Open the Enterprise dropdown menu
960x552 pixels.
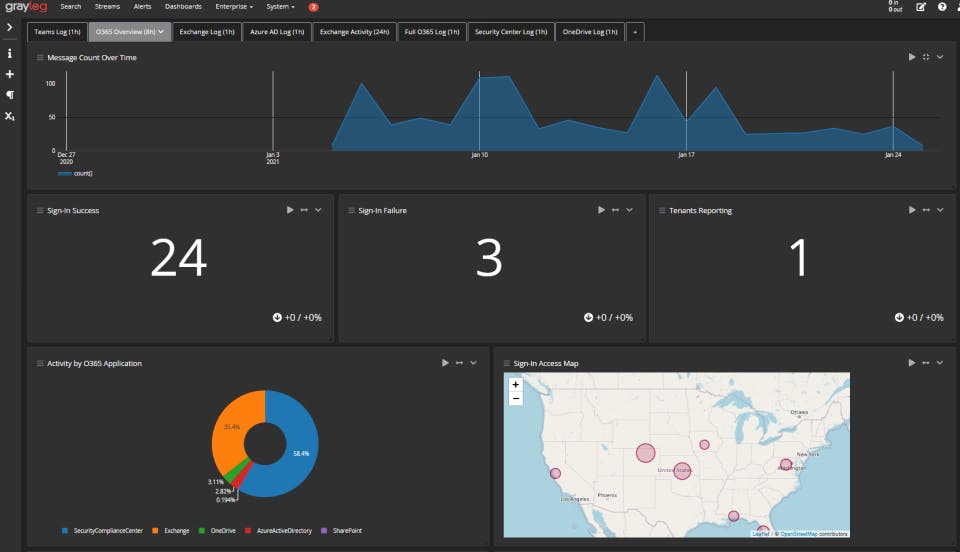click(234, 7)
